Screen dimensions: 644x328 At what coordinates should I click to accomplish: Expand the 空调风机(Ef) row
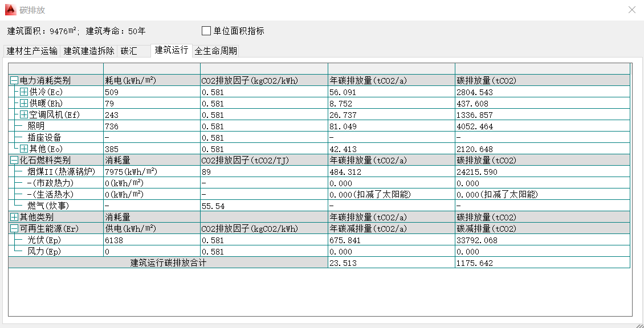click(x=24, y=115)
